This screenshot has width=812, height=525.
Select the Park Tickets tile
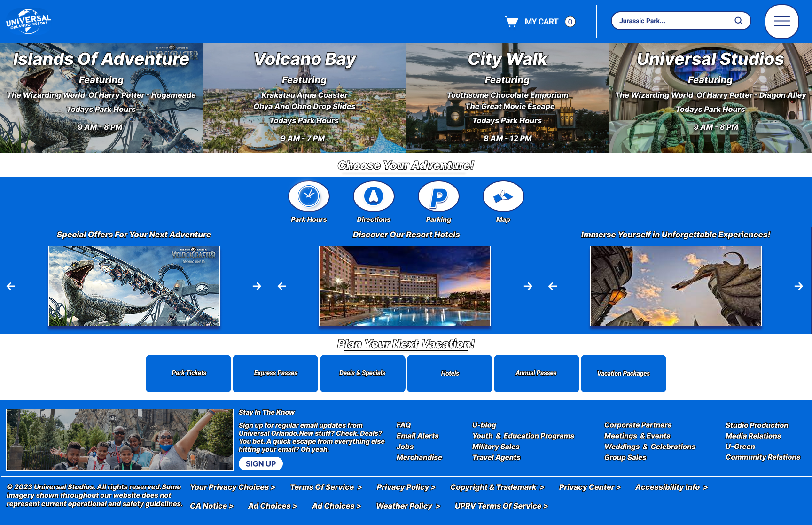[x=188, y=373]
